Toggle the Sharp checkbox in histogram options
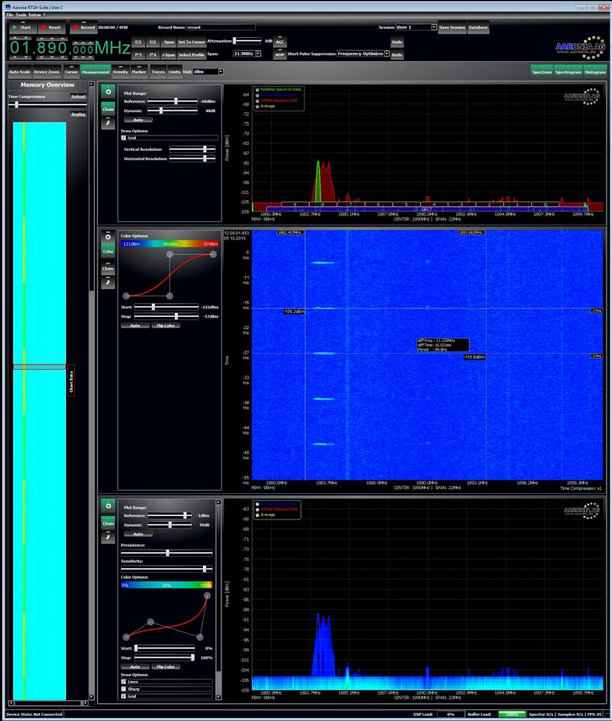Image resolution: width=612 pixels, height=721 pixels. 125,689
